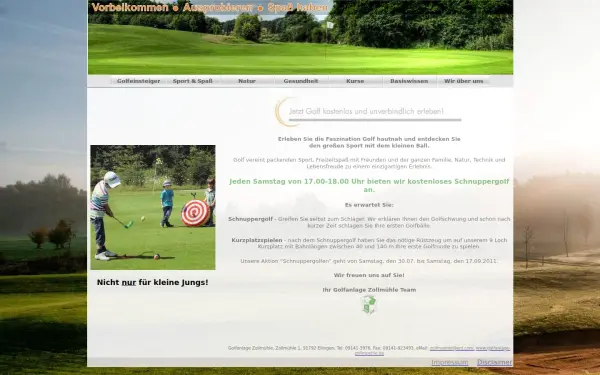Click the green 'Jeden Samstag von 17.00-18.00 Uhr' text

click(x=369, y=185)
